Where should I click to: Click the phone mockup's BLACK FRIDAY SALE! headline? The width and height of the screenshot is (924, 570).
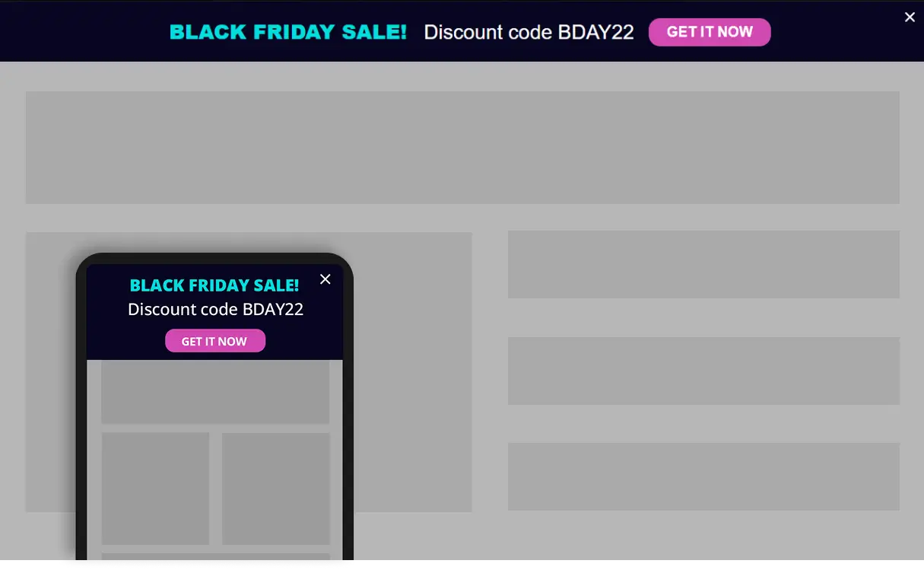pyautogui.click(x=214, y=285)
